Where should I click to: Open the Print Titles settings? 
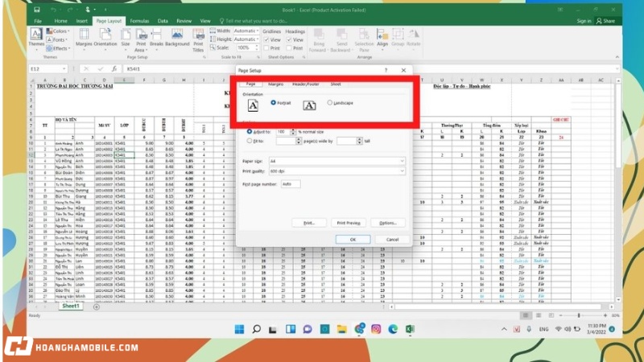coord(198,40)
